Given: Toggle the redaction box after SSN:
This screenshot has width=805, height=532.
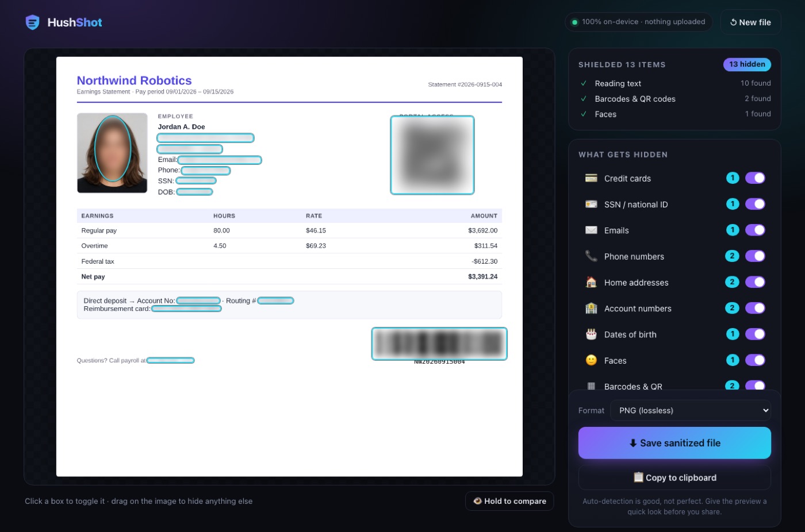Looking at the screenshot, I should 196,181.
